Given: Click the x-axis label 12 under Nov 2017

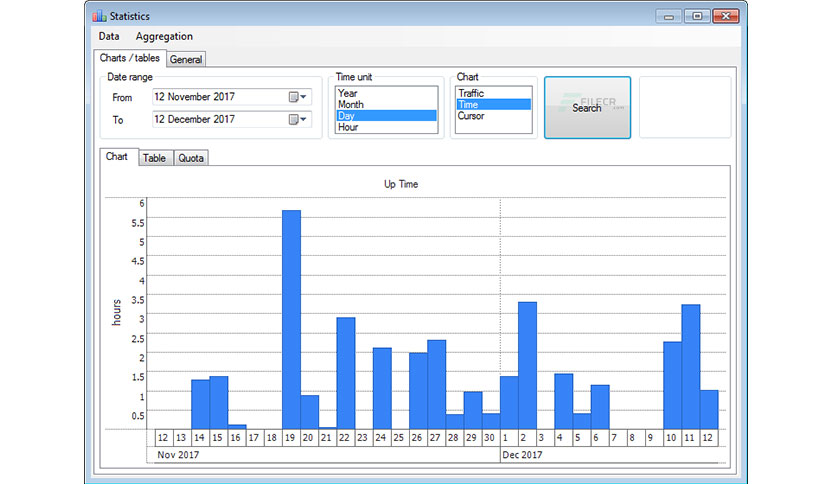Looking at the screenshot, I should click(163, 438).
